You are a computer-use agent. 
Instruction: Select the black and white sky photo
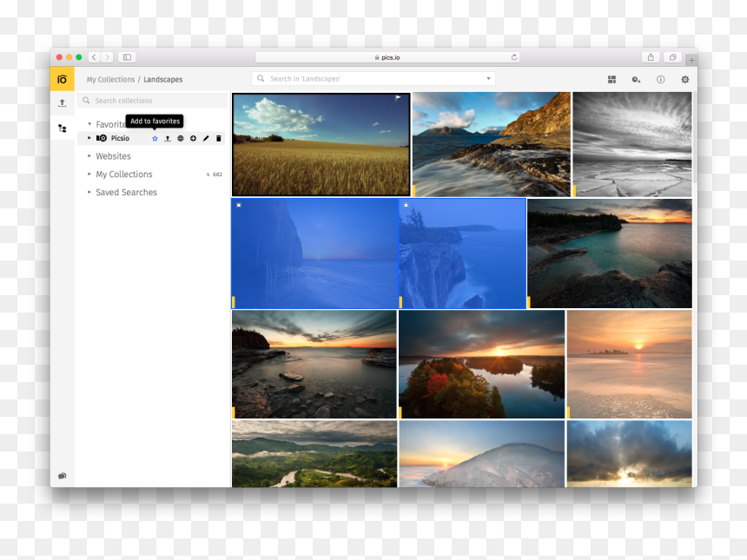632,144
